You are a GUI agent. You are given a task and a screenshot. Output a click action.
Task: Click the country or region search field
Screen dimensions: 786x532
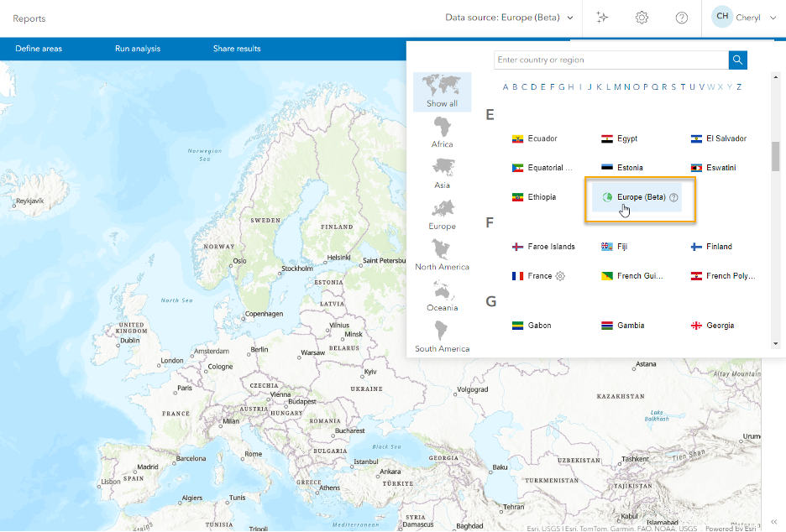(x=611, y=60)
